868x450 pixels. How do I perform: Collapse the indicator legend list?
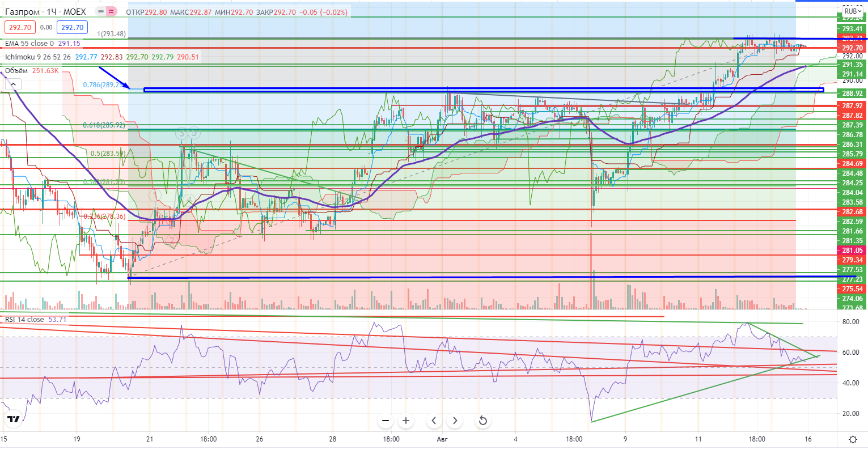(x=14, y=84)
